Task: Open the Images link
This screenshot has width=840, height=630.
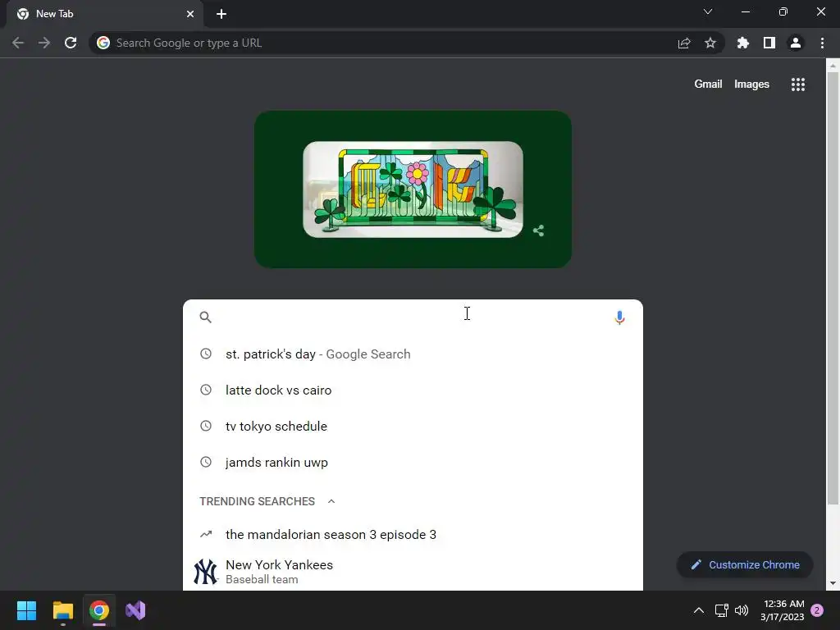Action: [x=751, y=84]
